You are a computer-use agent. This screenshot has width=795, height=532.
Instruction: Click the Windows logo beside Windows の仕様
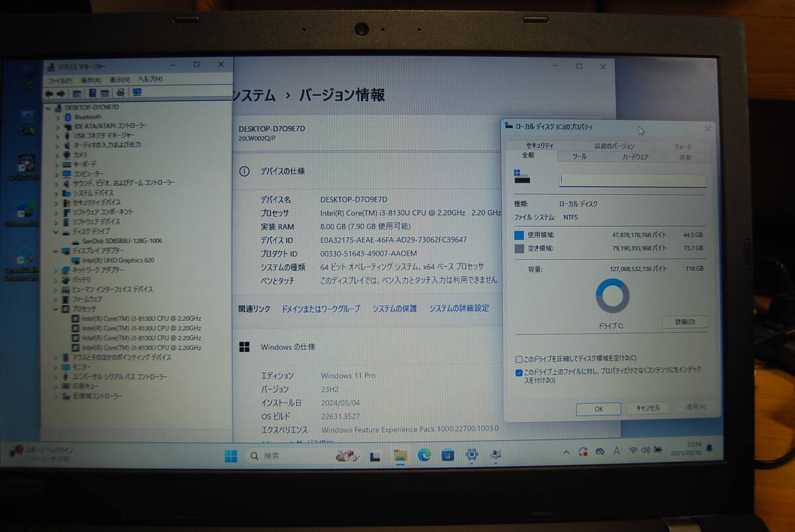(244, 346)
